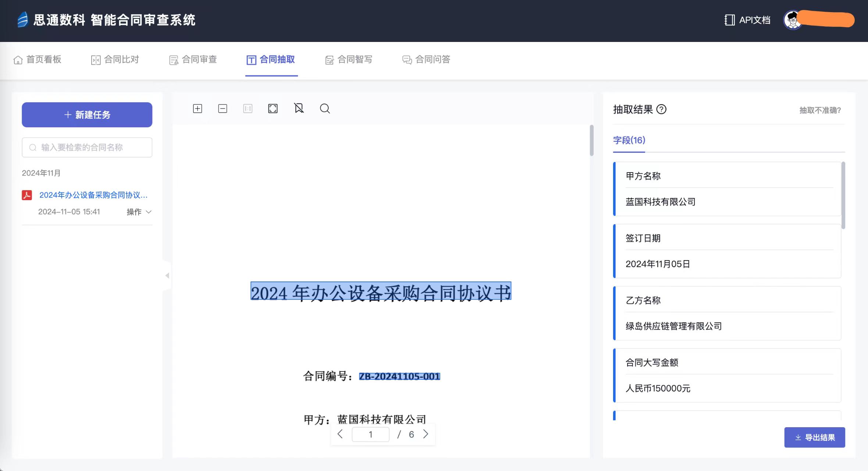Open the 合同比对 tab
The image size is (868, 471).
point(115,60)
